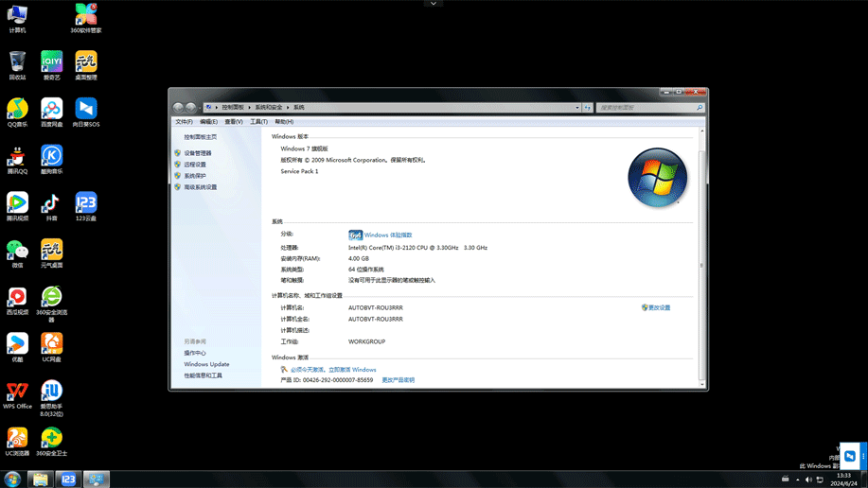The width and height of the screenshot is (868, 488).
Task: Refresh the System control panel page
Action: click(587, 107)
